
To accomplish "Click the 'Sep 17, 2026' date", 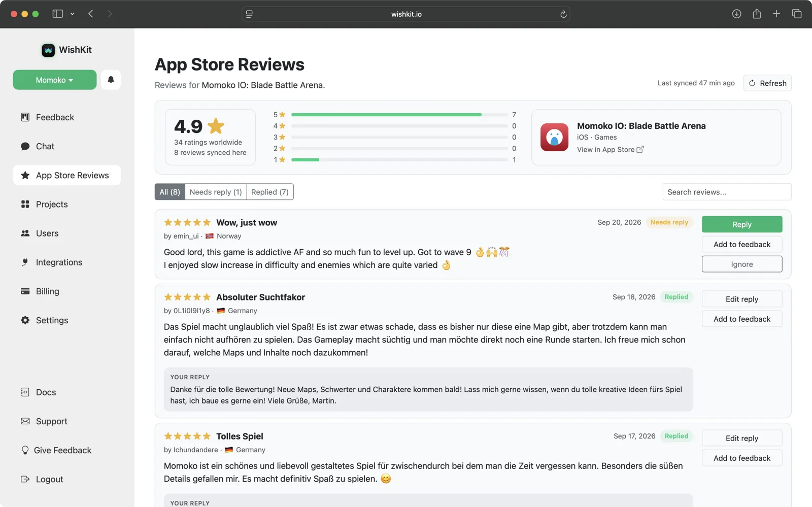I will click(x=634, y=436).
